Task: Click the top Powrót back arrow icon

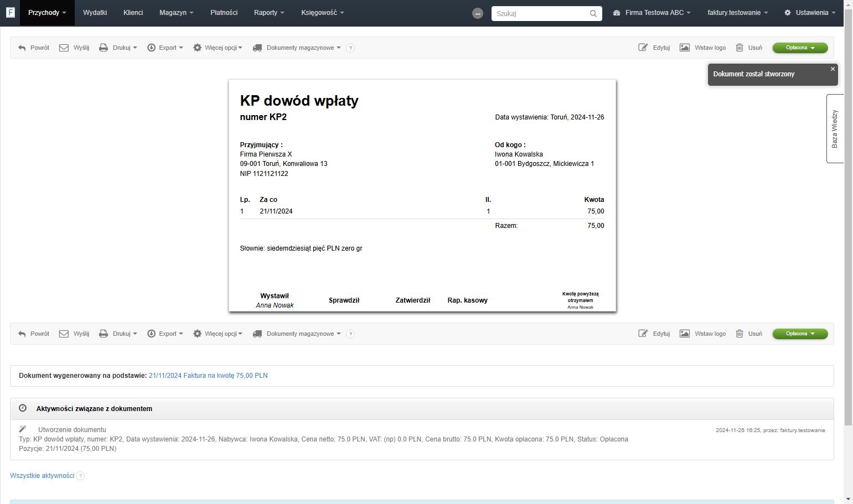Action: point(22,48)
